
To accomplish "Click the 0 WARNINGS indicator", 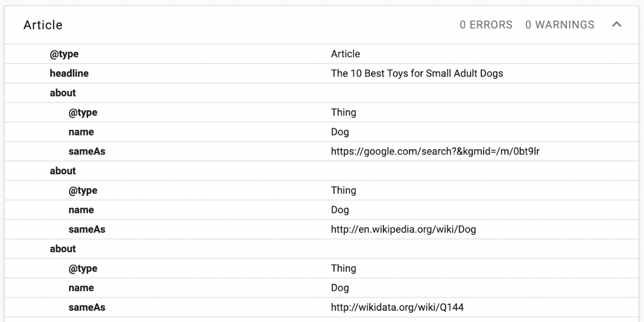I will [559, 25].
